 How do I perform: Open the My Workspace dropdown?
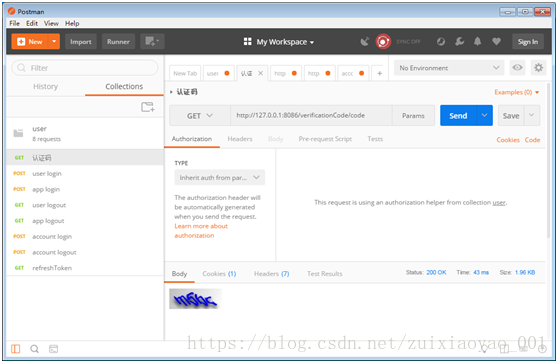click(x=279, y=42)
